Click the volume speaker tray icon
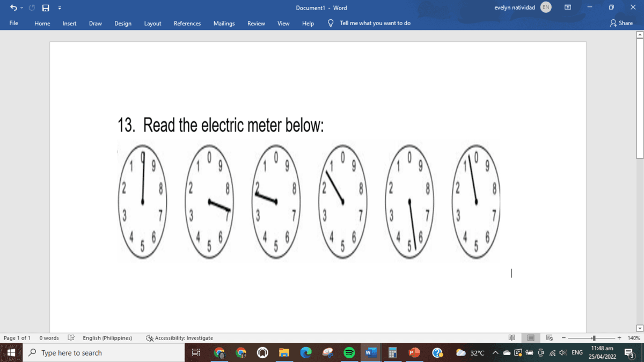 [563, 352]
